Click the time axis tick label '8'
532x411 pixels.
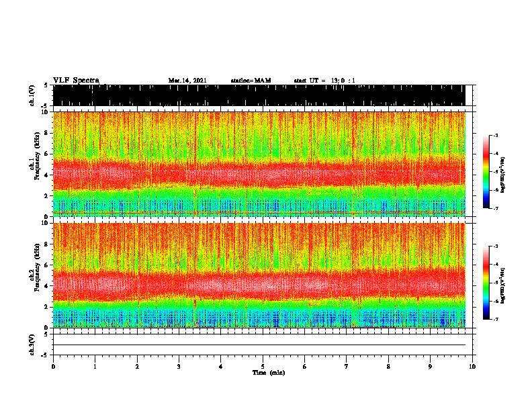tap(388, 367)
